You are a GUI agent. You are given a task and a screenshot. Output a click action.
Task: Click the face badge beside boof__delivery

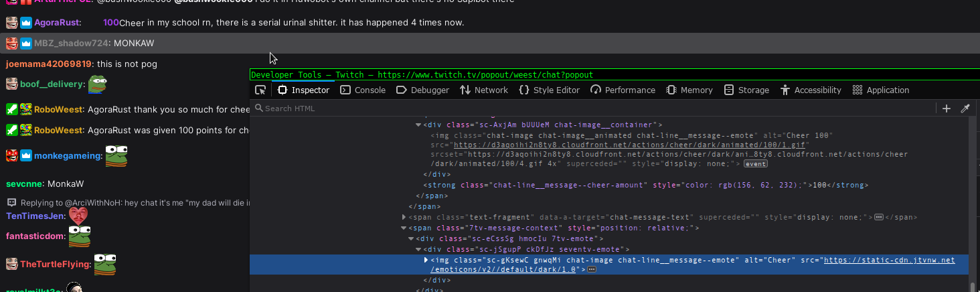(11, 84)
